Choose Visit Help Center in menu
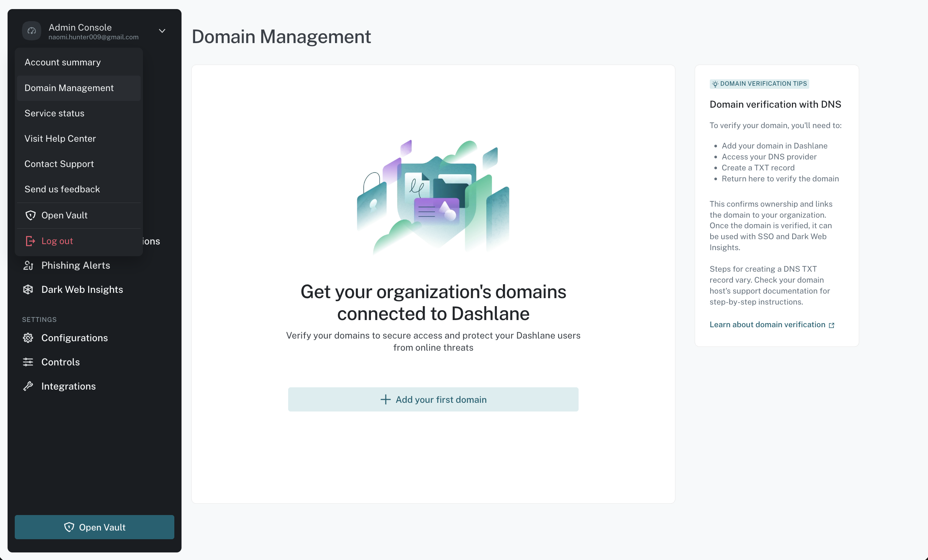The image size is (928, 560). (x=79, y=139)
